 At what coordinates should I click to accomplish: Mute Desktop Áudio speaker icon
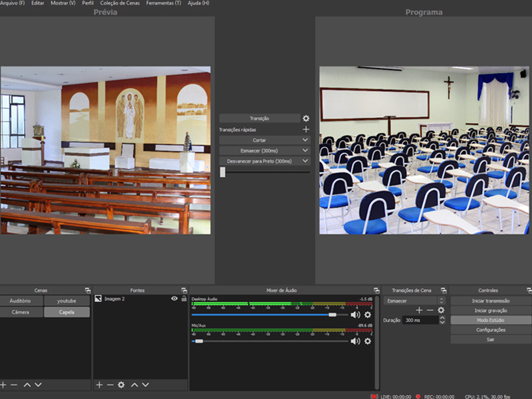pos(355,315)
